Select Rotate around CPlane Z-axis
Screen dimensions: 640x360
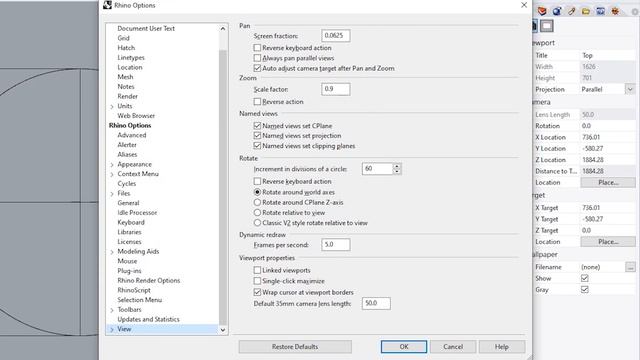coord(257,202)
